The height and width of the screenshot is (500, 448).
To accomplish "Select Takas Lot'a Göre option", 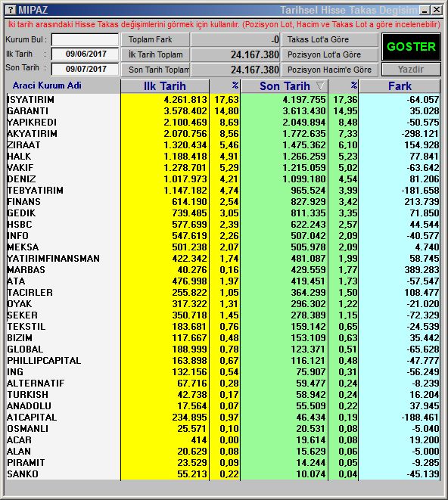I will pyautogui.click(x=330, y=39).
